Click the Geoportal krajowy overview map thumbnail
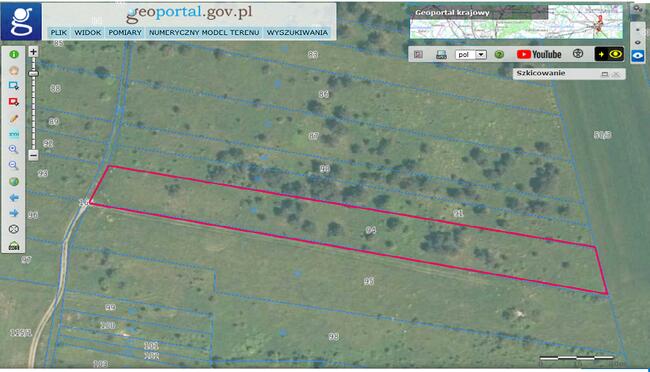The height and width of the screenshot is (372, 650). 516,22
